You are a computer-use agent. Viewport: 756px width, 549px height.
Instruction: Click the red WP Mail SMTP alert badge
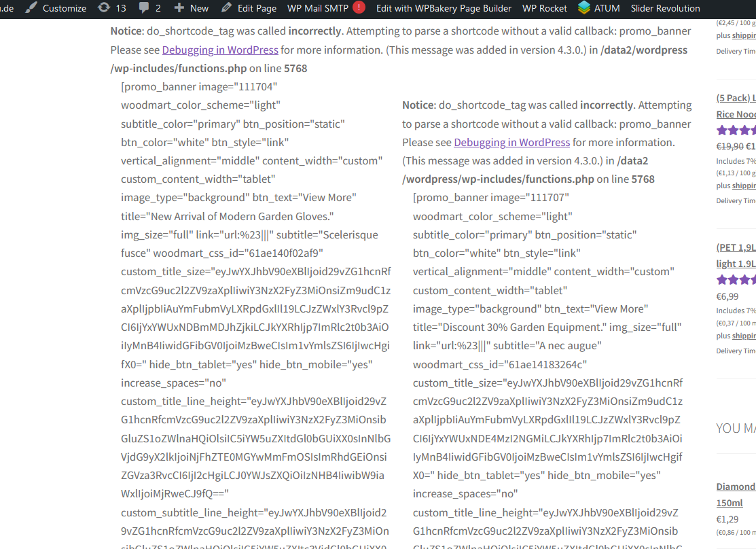359,7
